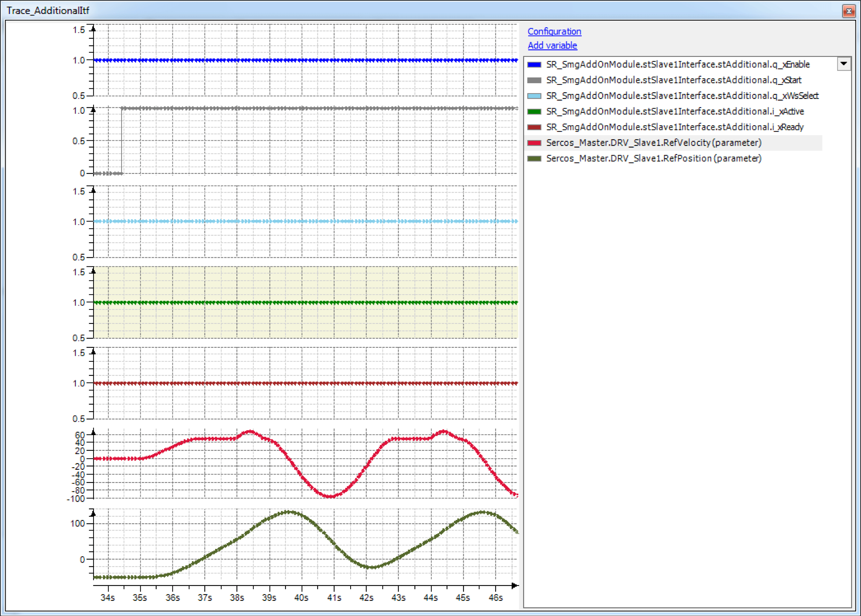This screenshot has height=616, width=861.
Task: Click the light blue q_xWsSelect swatch
Action: [534, 96]
